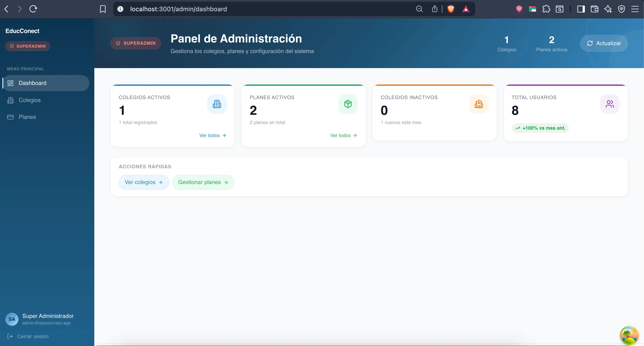Bookmark this page with bookmark icon
Viewport: 644px width, 346px height.
point(103,9)
